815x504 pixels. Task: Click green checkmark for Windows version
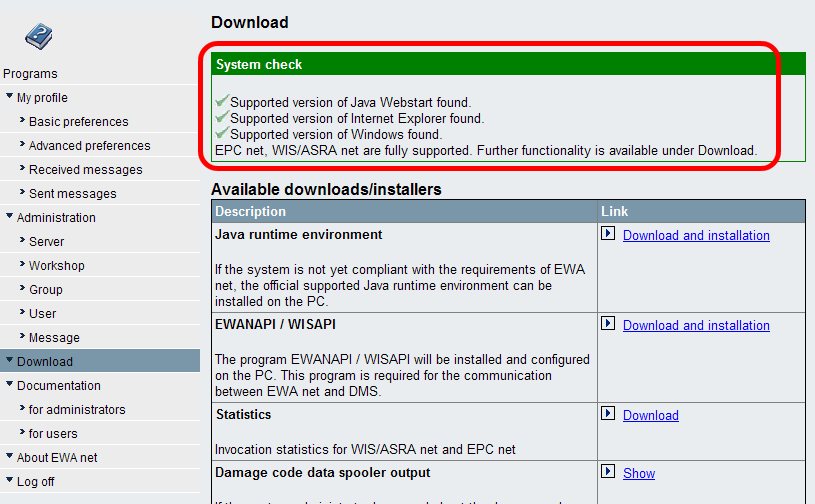[x=222, y=133]
